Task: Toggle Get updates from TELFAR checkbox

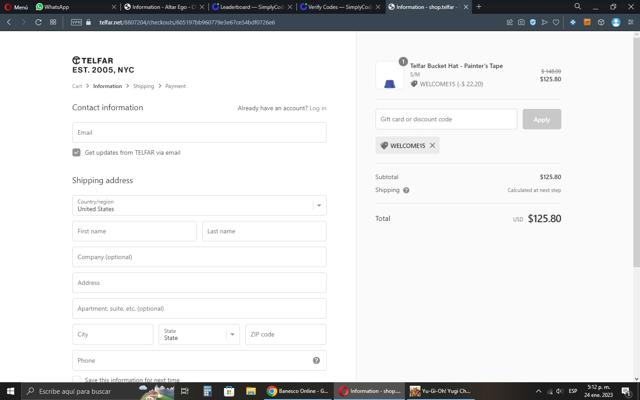Action: [76, 152]
